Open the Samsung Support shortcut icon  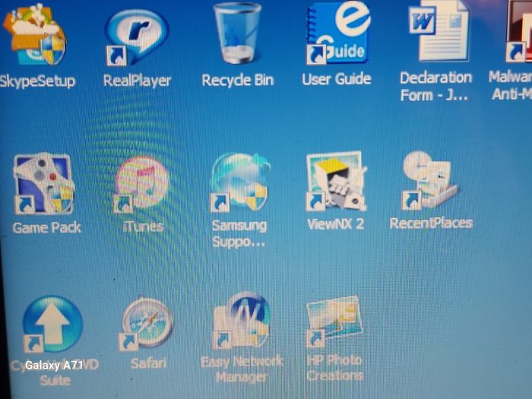240,182
